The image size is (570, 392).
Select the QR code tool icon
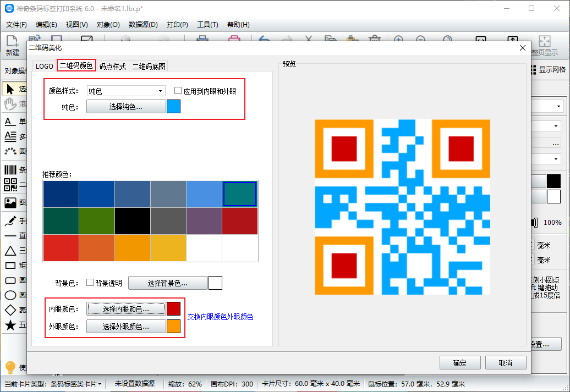tap(10, 185)
